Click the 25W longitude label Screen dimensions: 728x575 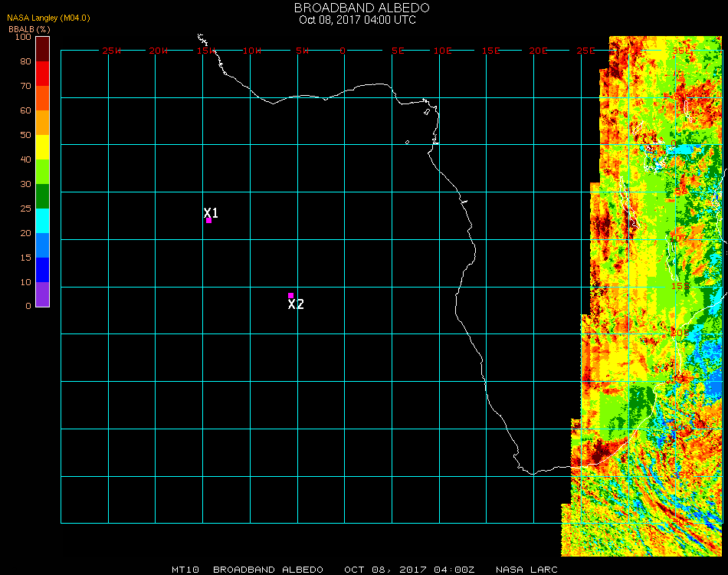pyautogui.click(x=112, y=51)
